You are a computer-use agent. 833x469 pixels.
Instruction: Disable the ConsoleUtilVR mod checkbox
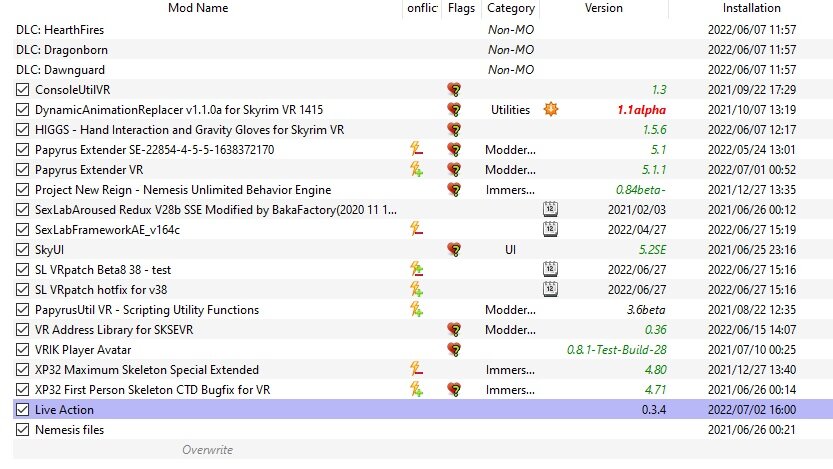pyautogui.click(x=22, y=89)
